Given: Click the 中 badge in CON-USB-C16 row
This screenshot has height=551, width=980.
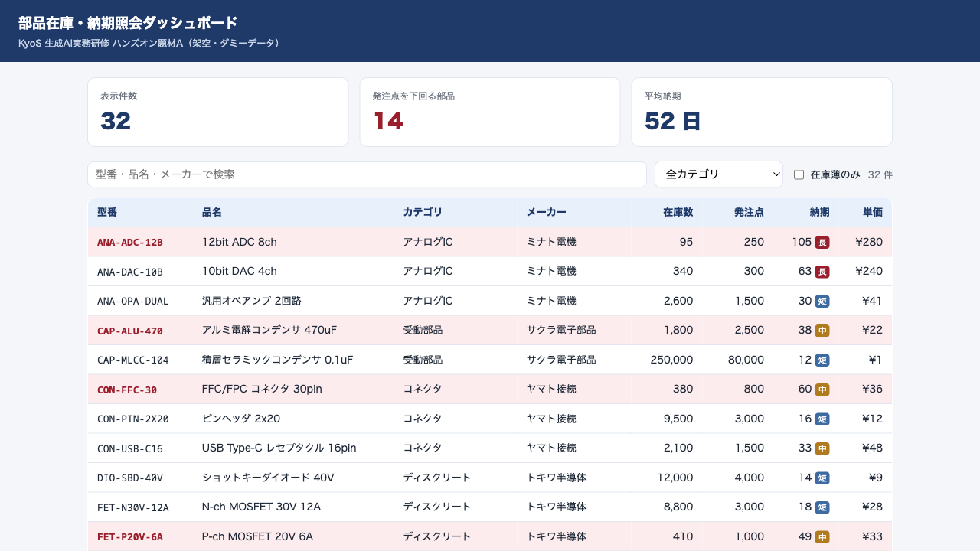Looking at the screenshot, I should [822, 448].
